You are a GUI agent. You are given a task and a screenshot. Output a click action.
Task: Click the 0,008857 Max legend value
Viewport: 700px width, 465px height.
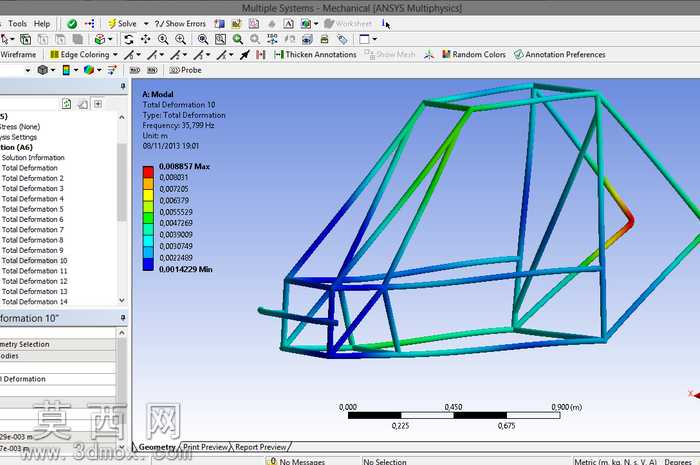click(x=184, y=166)
